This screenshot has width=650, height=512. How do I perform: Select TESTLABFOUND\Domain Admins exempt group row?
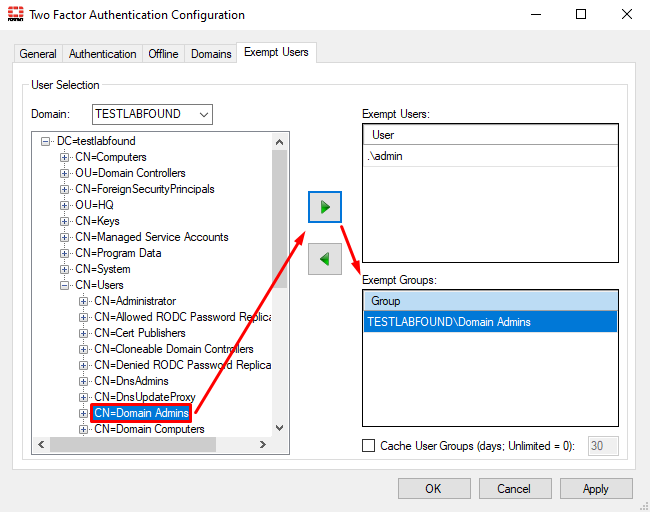point(490,322)
